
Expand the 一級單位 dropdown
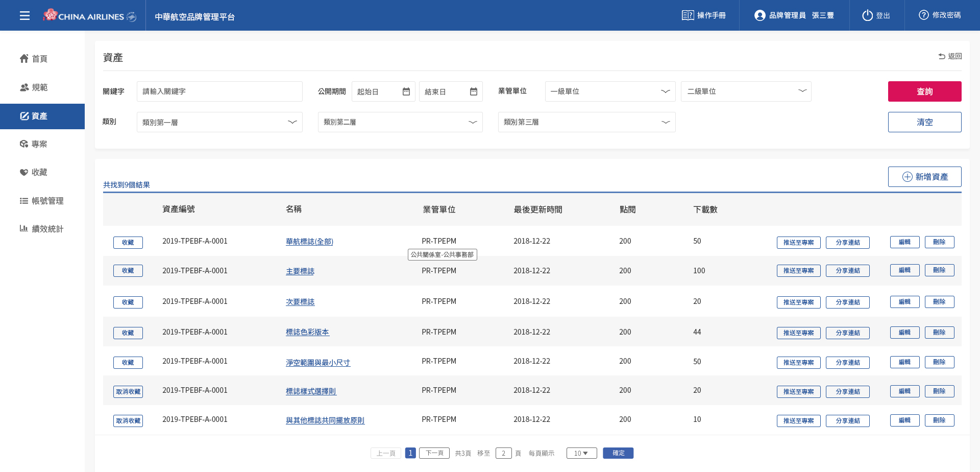click(x=610, y=91)
